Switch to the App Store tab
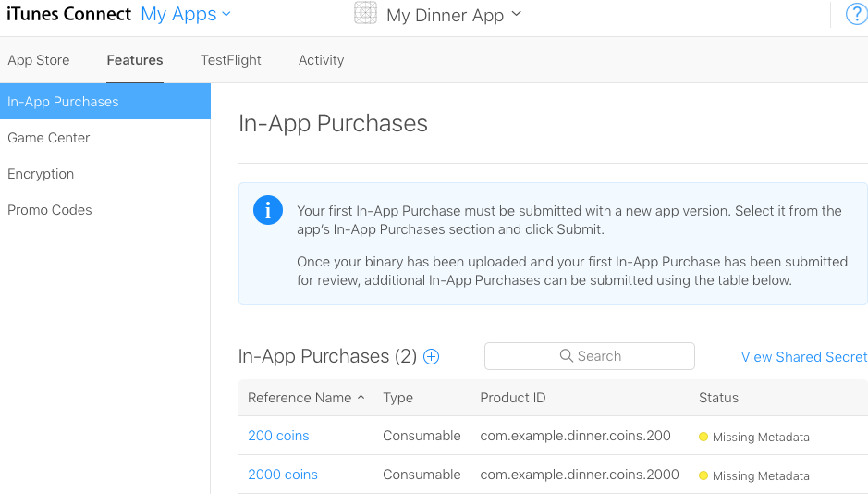This screenshot has height=494, width=868. pyautogui.click(x=39, y=60)
